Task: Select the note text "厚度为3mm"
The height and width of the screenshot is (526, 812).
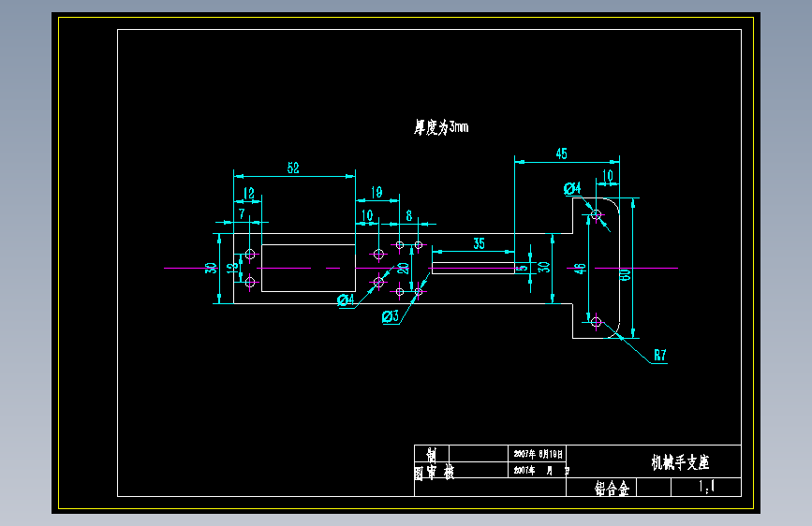Action: pyautogui.click(x=441, y=127)
